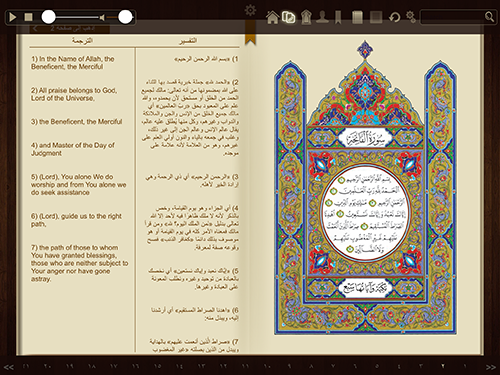Click tafsir entry numbered (6
500x375 pixels.
195,314
